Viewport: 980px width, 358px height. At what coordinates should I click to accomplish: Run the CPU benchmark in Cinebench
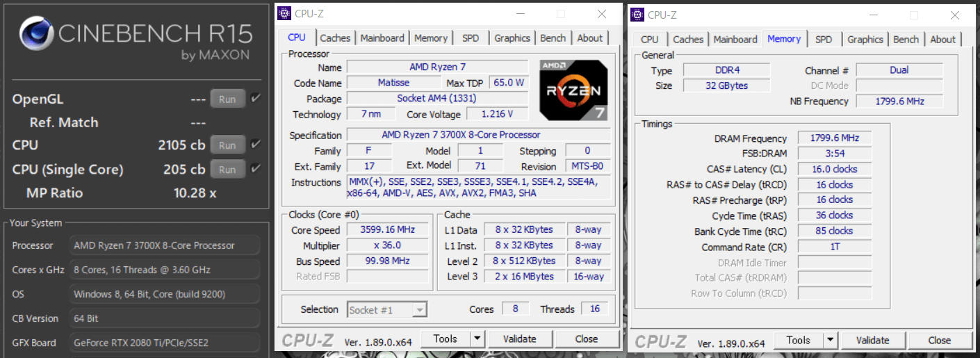click(227, 145)
